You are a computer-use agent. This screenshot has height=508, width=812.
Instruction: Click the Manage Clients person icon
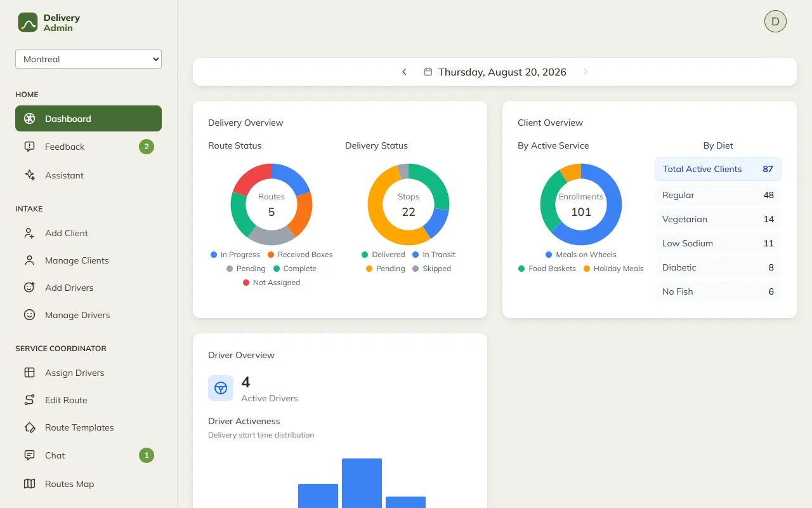click(29, 260)
